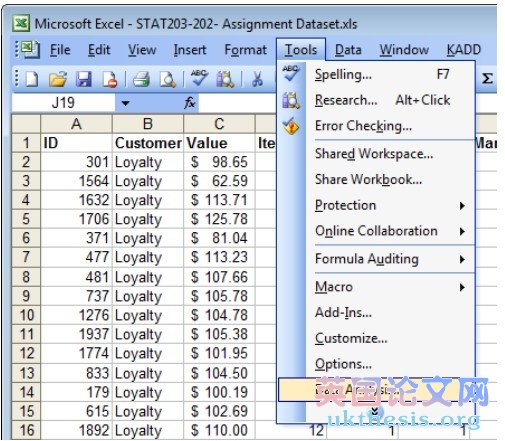This screenshot has height=441, width=505.
Task: Select column A header
Action: pos(76,124)
